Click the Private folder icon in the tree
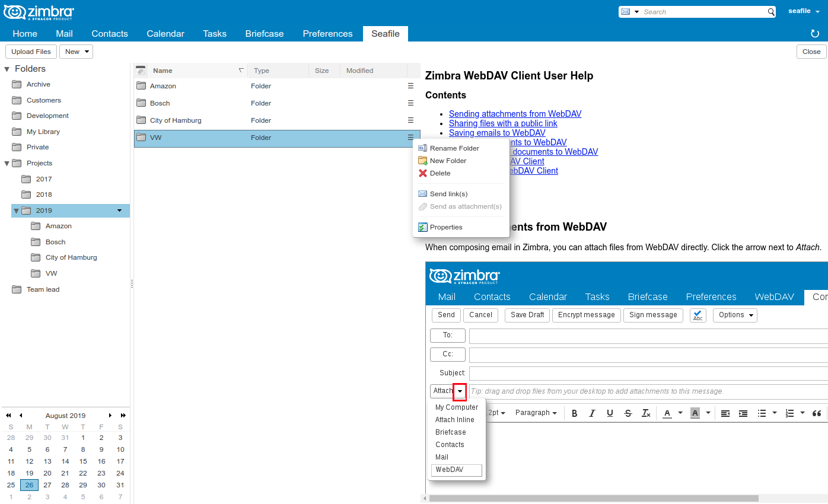The width and height of the screenshot is (828, 504). pyautogui.click(x=17, y=147)
